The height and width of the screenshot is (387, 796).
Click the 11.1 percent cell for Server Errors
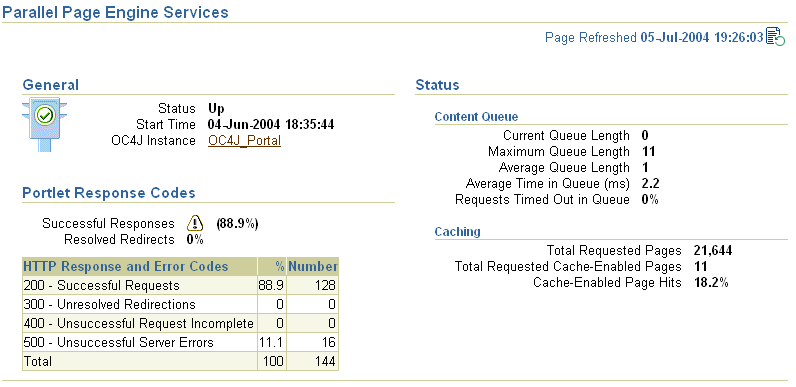coord(271,342)
